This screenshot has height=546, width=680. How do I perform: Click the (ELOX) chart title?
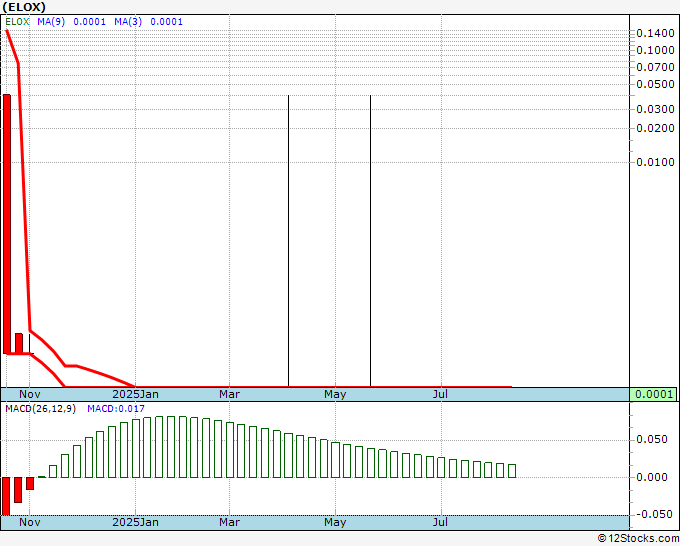25,6
